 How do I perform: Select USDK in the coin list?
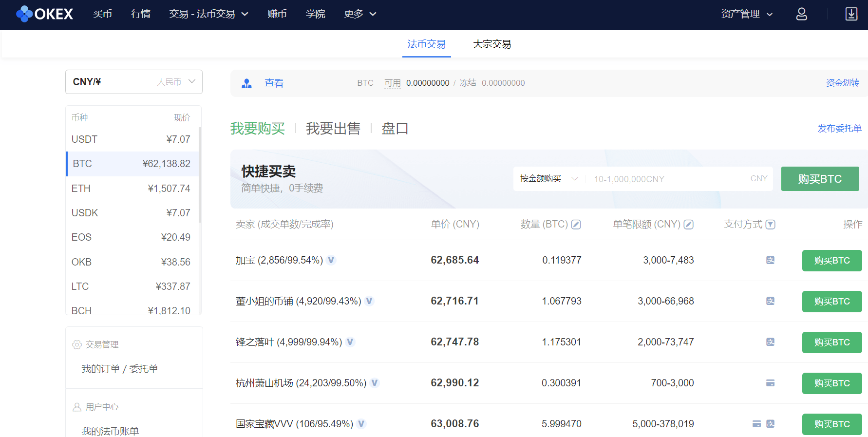132,213
